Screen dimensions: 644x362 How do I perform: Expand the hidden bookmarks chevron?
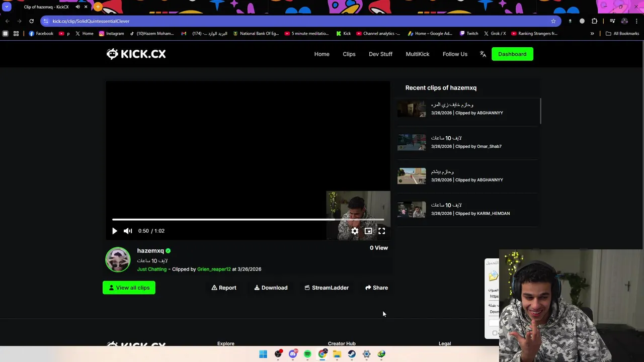tap(592, 34)
